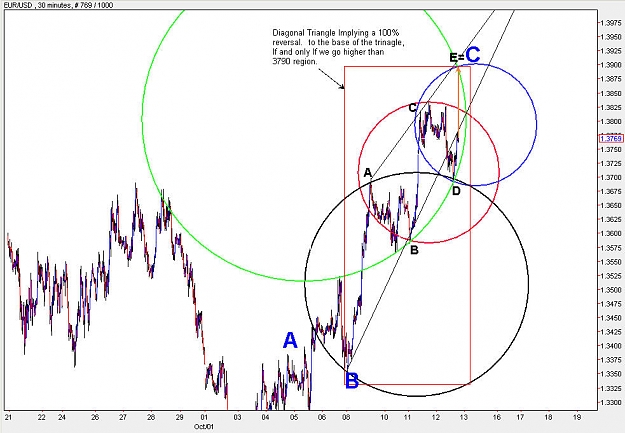Click the 1.3400 price axis label
625x433 pixels.
pos(611,346)
